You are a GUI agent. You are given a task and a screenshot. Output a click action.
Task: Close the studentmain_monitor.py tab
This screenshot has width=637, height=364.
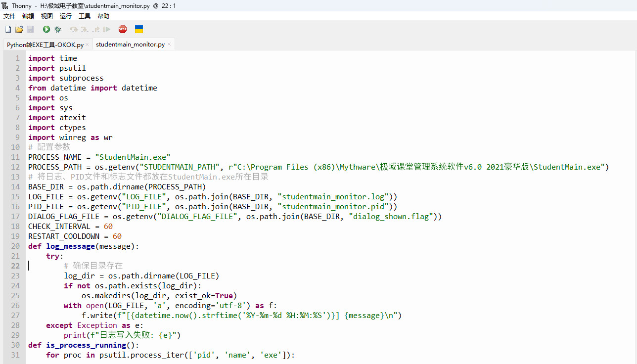click(x=169, y=45)
